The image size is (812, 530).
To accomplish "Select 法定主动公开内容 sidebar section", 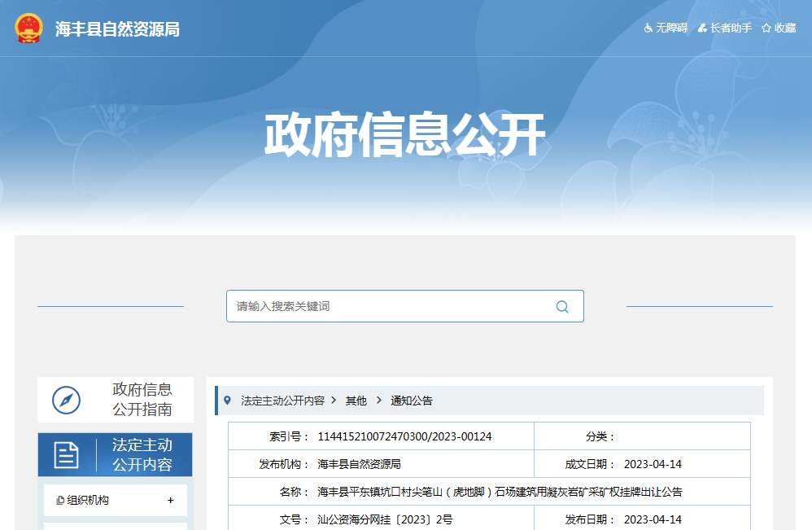I will 142,455.
